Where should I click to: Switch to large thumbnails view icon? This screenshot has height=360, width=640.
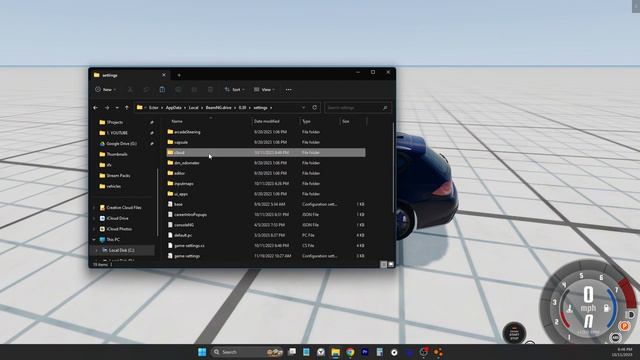(x=391, y=264)
